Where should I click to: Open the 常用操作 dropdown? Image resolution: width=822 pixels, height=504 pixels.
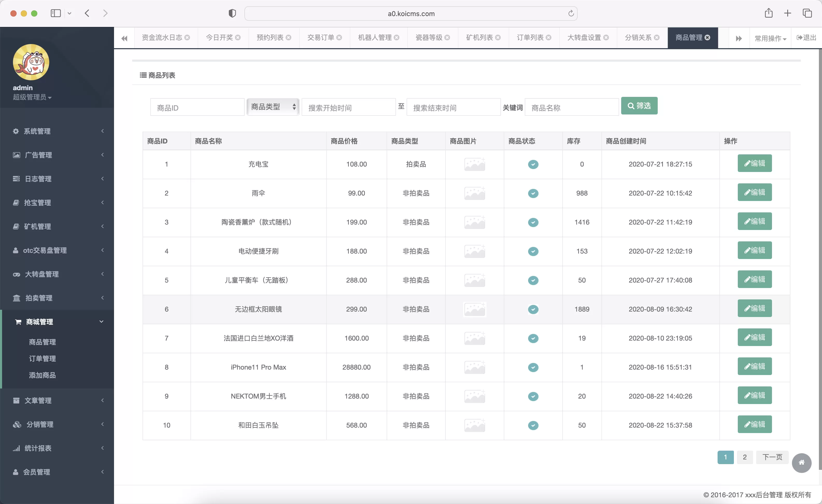770,38
